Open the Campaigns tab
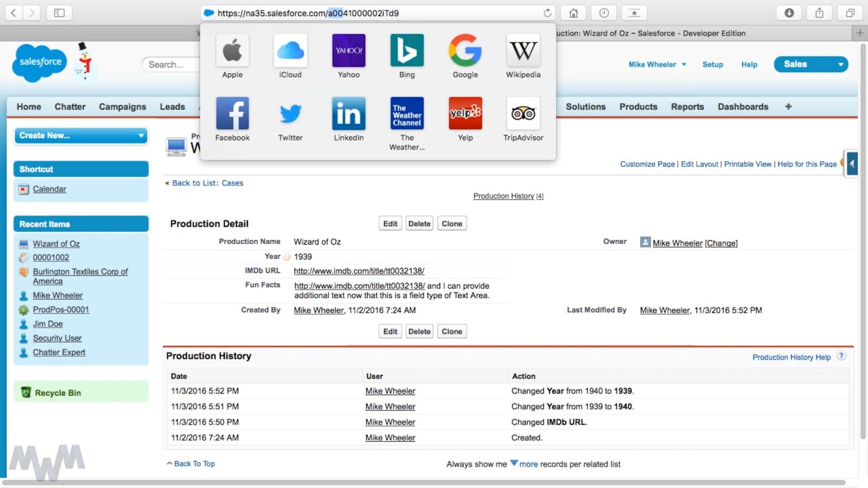This screenshot has height=488, width=868. [123, 106]
